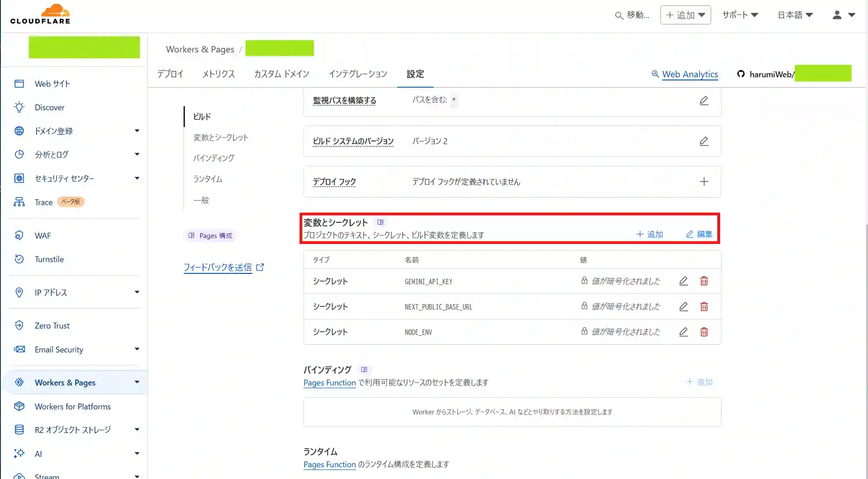This screenshot has height=479, width=868.
Task: Jump to ランタイム in settings nav
Action: click(208, 179)
